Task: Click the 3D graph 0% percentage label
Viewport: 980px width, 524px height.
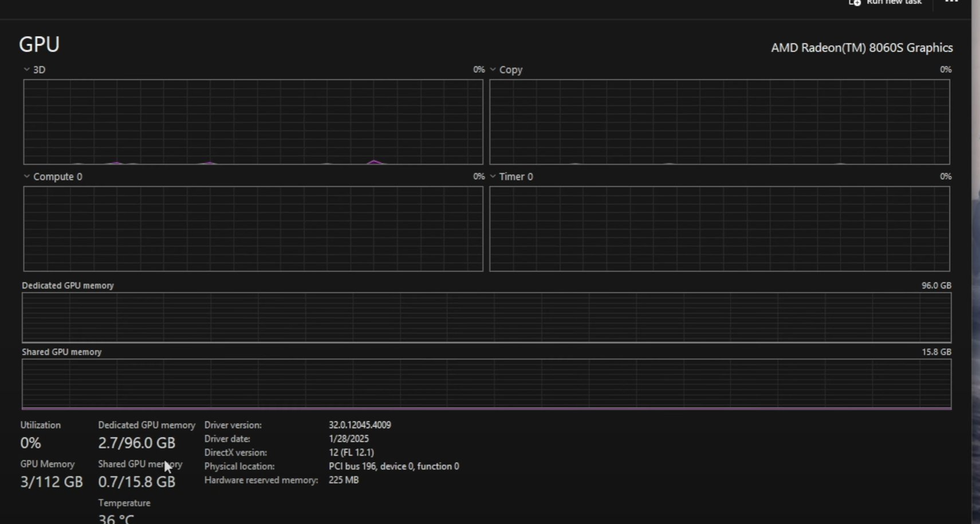Action: (x=479, y=69)
